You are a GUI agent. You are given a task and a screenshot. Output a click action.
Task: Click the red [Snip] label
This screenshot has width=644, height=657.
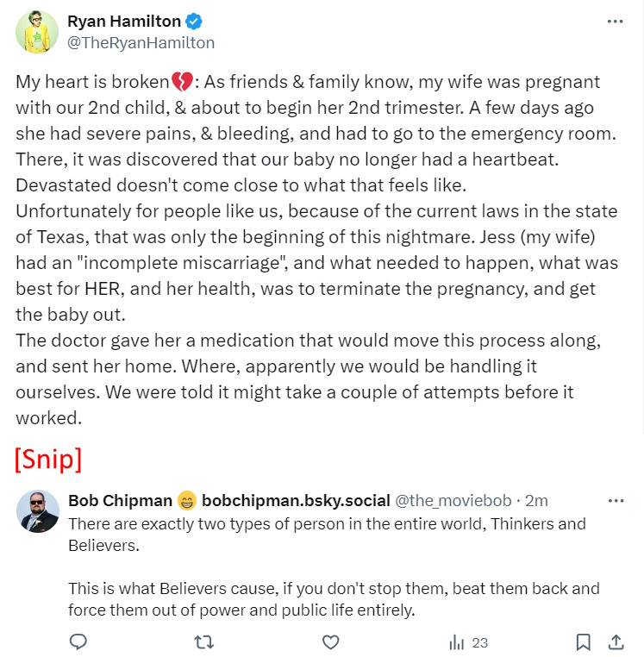[48, 460]
